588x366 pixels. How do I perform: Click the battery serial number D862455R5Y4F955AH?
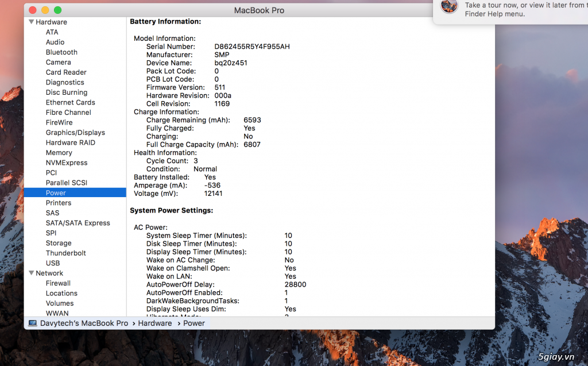pyautogui.click(x=252, y=47)
